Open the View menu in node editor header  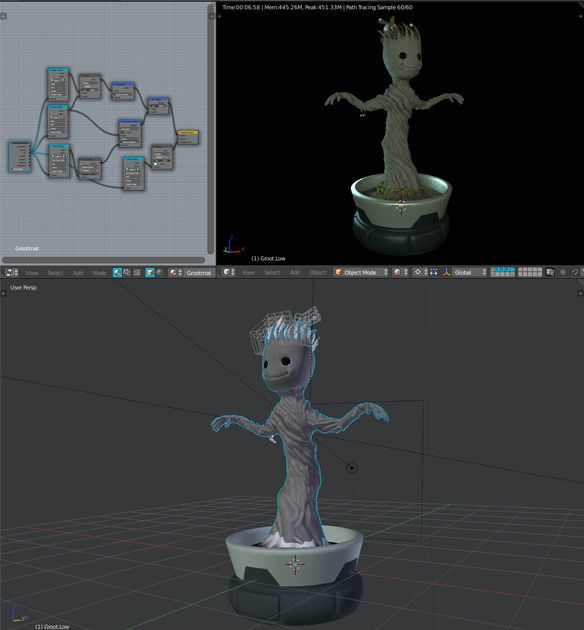(x=32, y=273)
